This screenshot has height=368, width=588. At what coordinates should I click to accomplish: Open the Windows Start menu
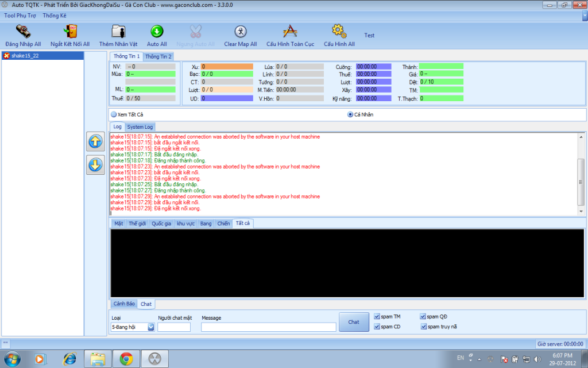11,359
